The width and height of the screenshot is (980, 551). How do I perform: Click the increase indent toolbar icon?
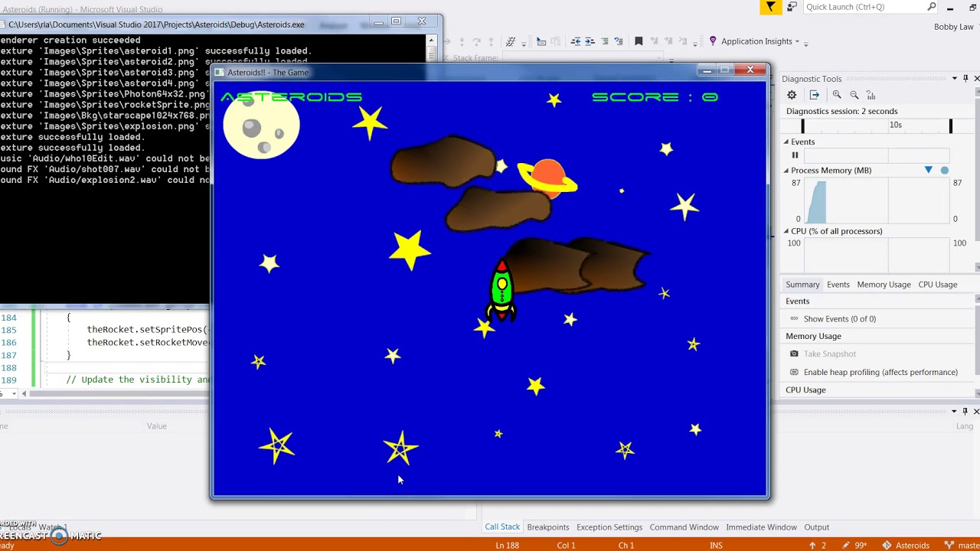point(590,41)
